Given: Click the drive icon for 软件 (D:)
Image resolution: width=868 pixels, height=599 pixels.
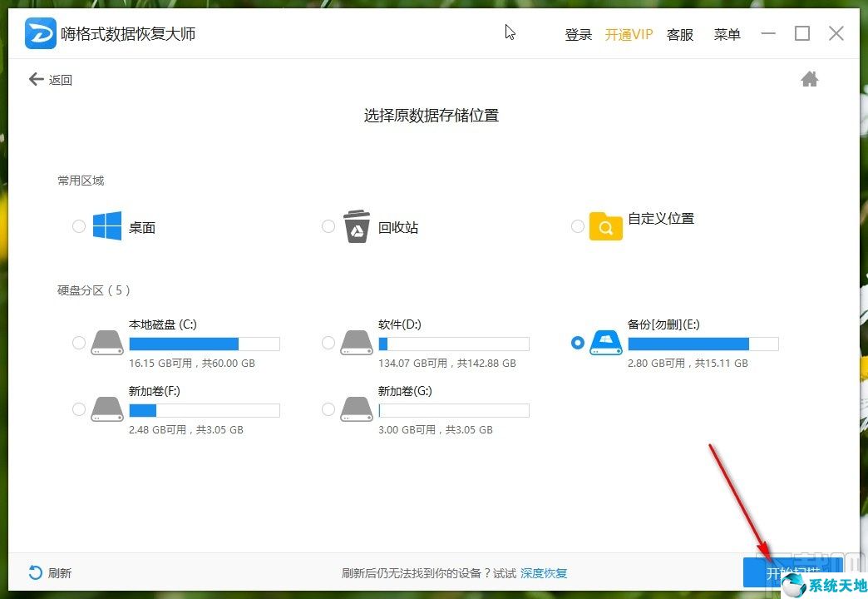Looking at the screenshot, I should click(356, 343).
